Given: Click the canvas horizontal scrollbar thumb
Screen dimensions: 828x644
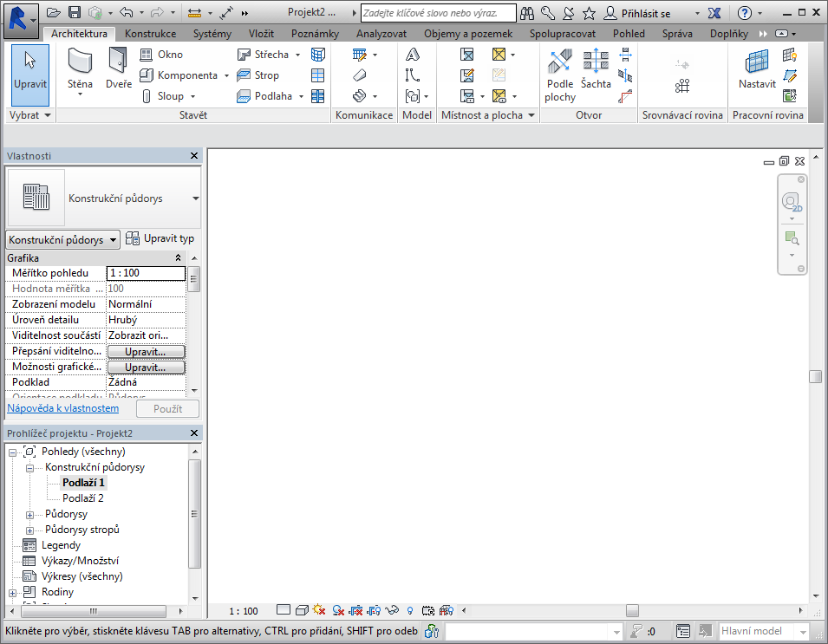Looking at the screenshot, I should click(632, 611).
